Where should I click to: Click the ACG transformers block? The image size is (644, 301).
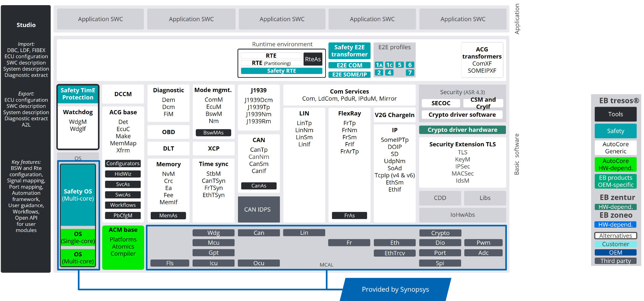click(x=482, y=60)
